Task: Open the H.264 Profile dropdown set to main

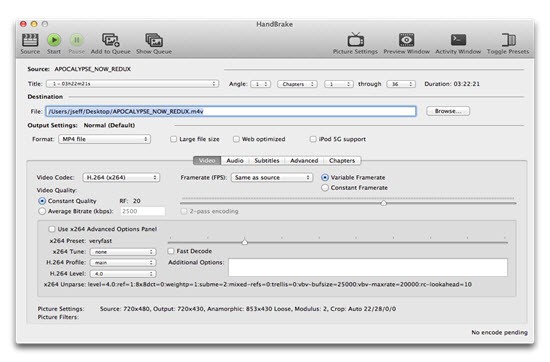Action: [123, 263]
